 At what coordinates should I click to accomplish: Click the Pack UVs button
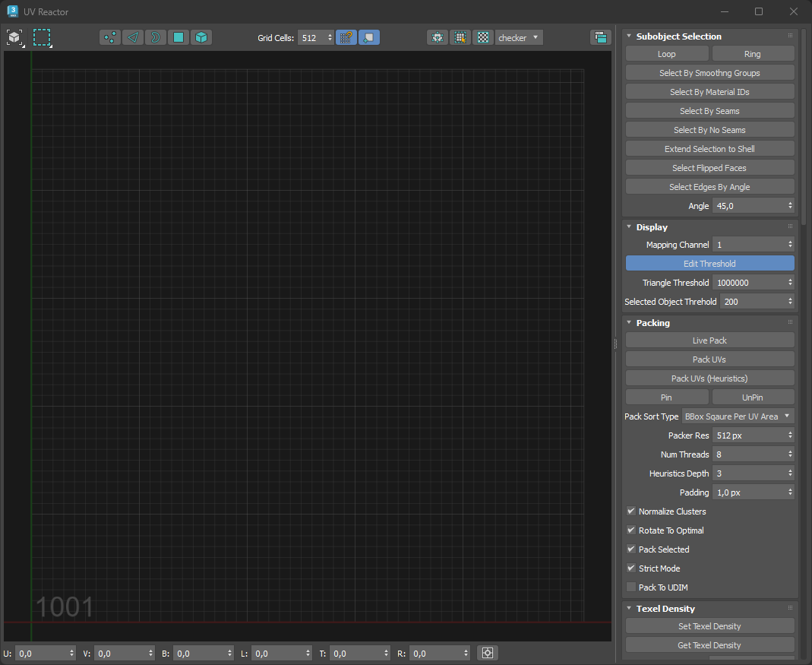pos(709,359)
